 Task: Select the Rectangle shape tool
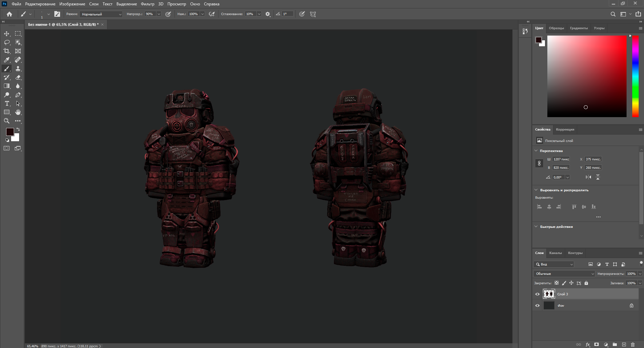[7, 112]
